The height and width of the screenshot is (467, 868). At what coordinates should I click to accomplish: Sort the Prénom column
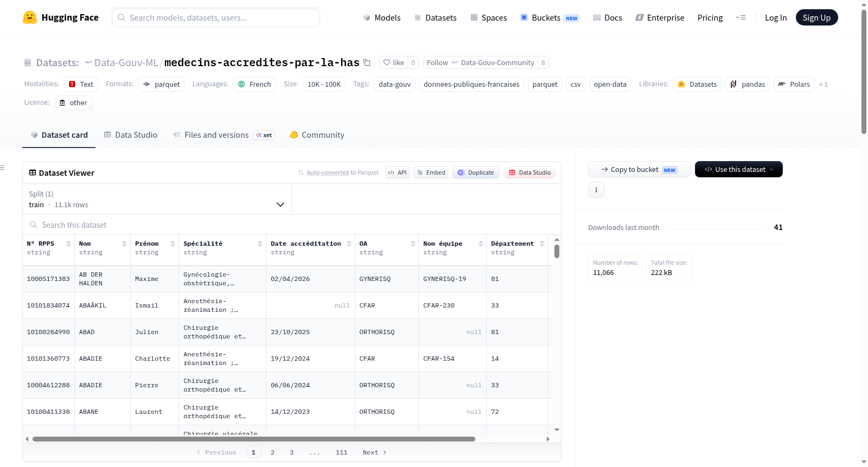click(x=173, y=244)
